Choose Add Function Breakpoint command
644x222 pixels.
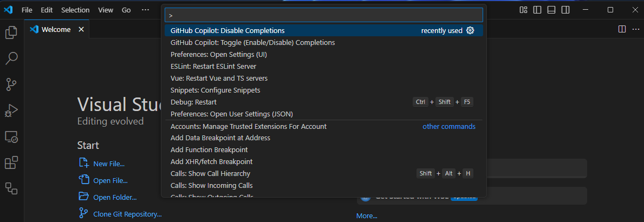pos(324,150)
